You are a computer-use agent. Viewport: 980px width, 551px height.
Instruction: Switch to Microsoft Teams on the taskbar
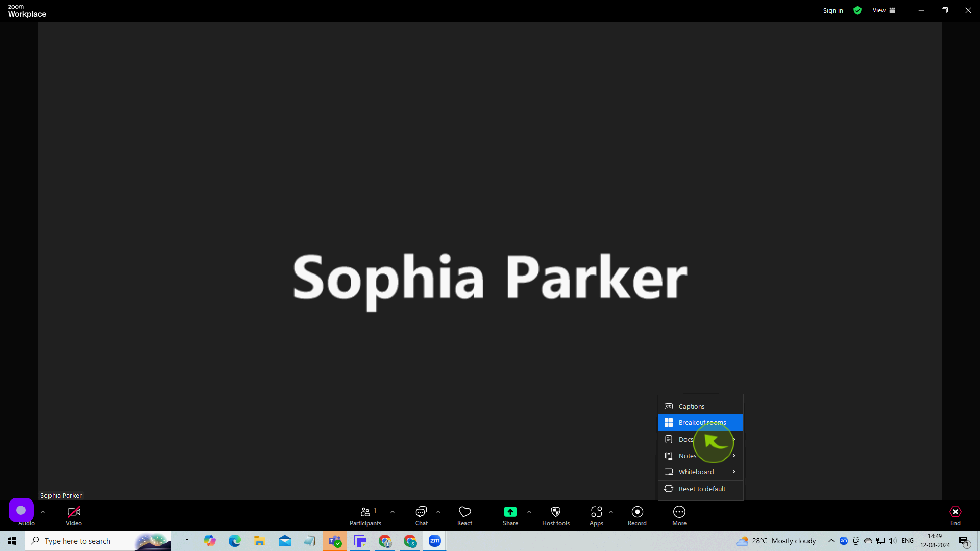coord(335,541)
